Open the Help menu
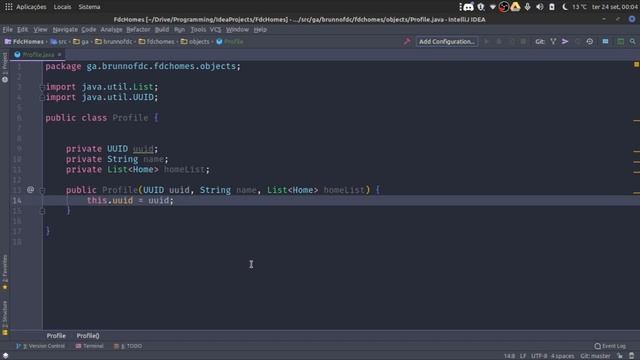 (260, 29)
